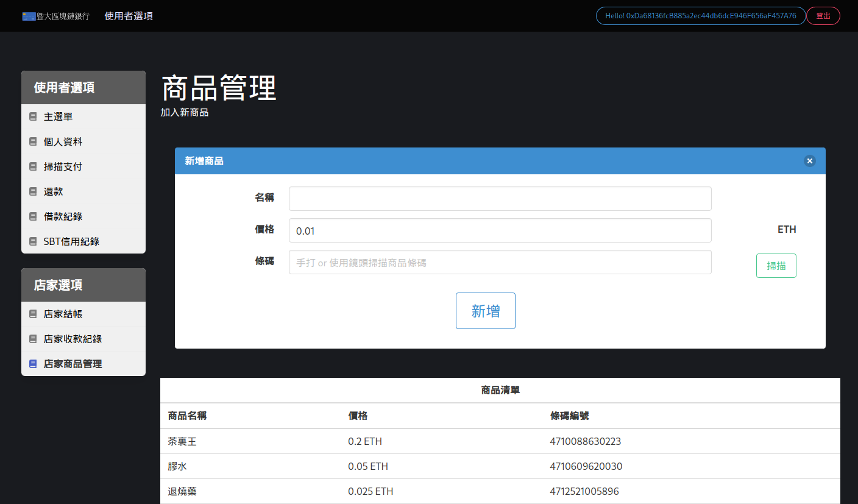Click the 價格 field showing 0.01
Viewport: 858px width, 504px height.
click(500, 230)
